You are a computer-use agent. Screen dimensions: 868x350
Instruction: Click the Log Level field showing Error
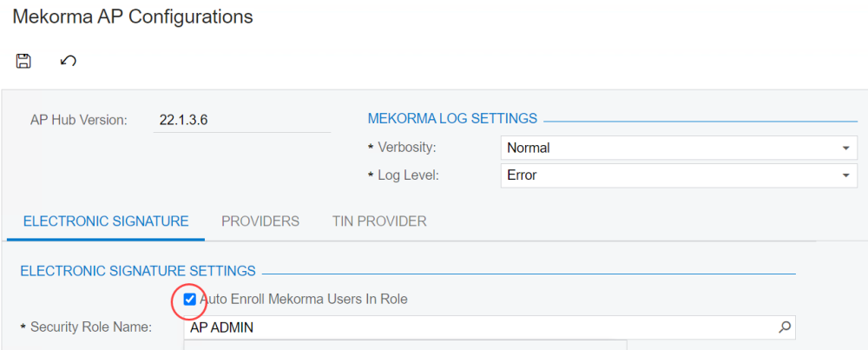[668, 175]
